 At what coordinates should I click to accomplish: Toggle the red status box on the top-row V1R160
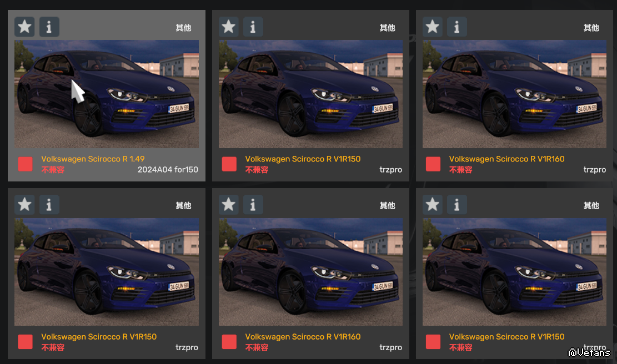tap(433, 164)
